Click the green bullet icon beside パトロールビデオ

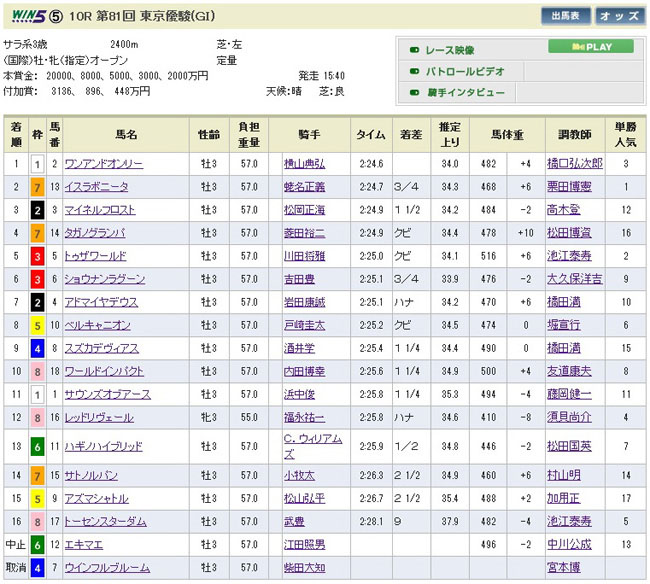pos(413,70)
